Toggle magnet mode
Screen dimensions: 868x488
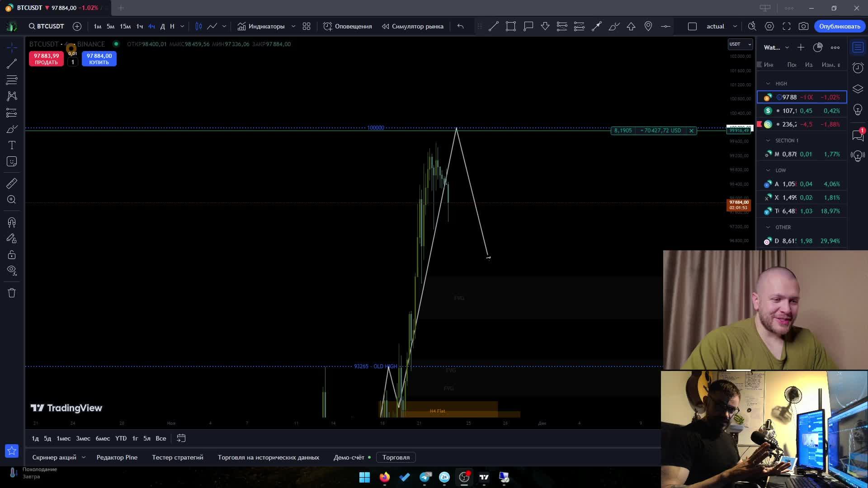click(12, 222)
